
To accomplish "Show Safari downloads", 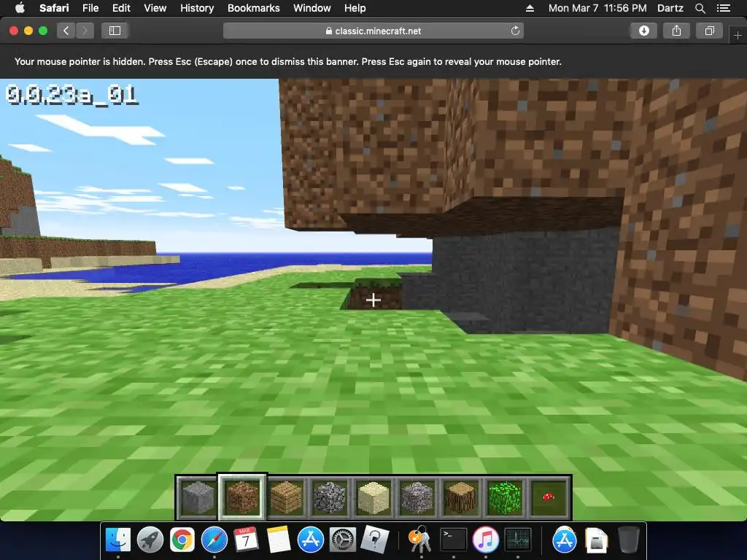I will [x=643, y=31].
